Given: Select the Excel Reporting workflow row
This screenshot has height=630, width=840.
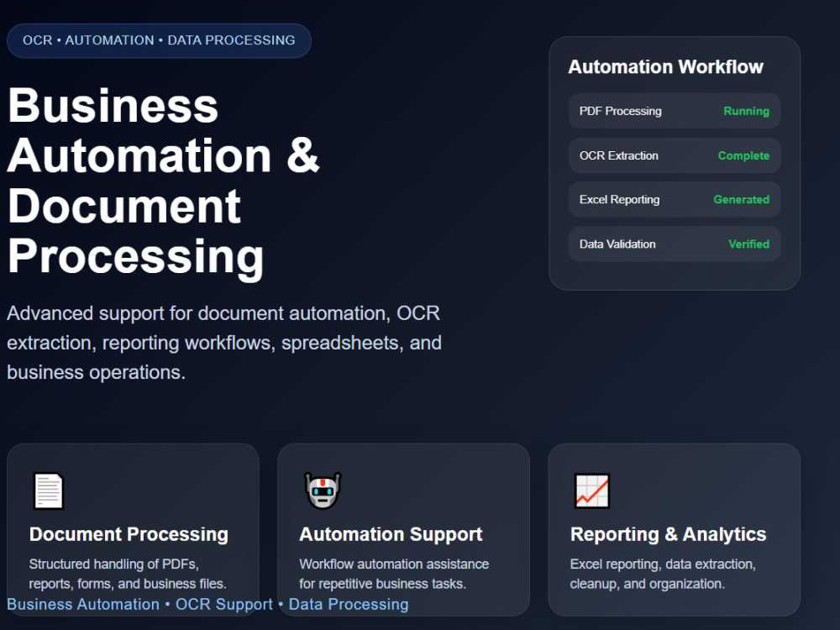Looking at the screenshot, I should [x=675, y=199].
